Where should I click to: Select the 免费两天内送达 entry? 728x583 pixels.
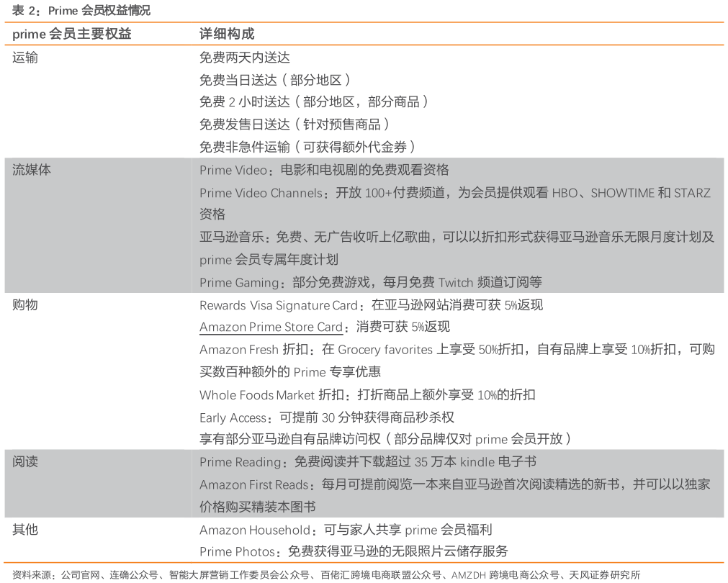245,56
